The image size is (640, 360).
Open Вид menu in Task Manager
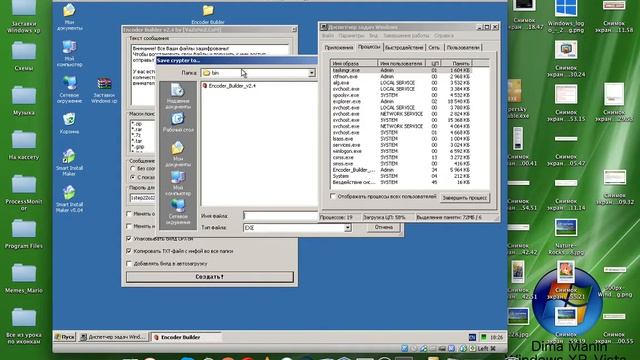pos(373,36)
